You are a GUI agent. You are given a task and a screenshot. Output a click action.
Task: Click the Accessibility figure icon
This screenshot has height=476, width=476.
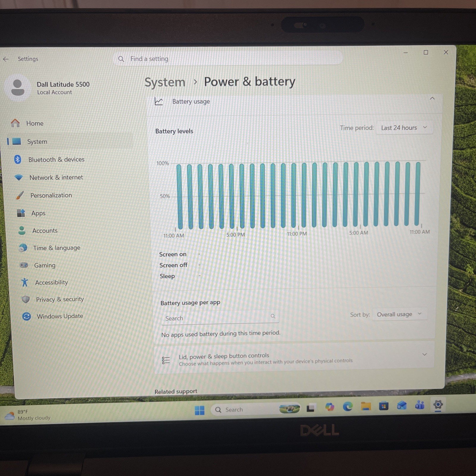coord(25,282)
